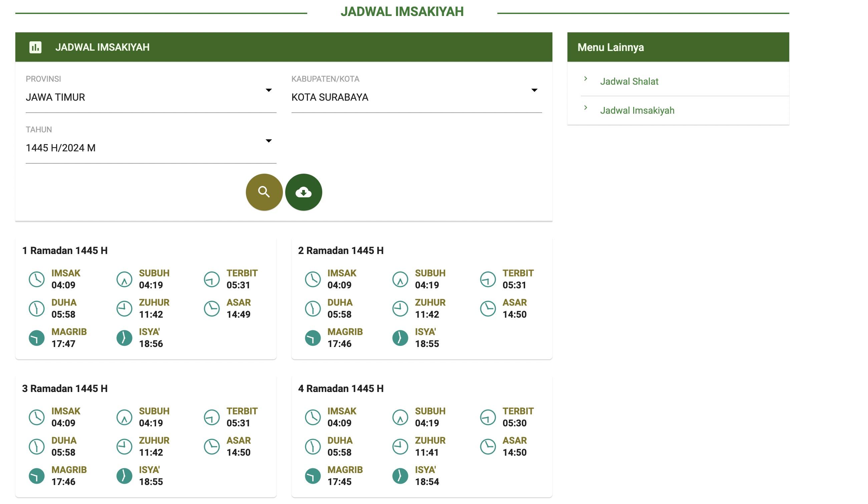Click chevron beside the Jadwal Imsakiyah link
The width and height of the screenshot is (868, 504).
tap(585, 108)
